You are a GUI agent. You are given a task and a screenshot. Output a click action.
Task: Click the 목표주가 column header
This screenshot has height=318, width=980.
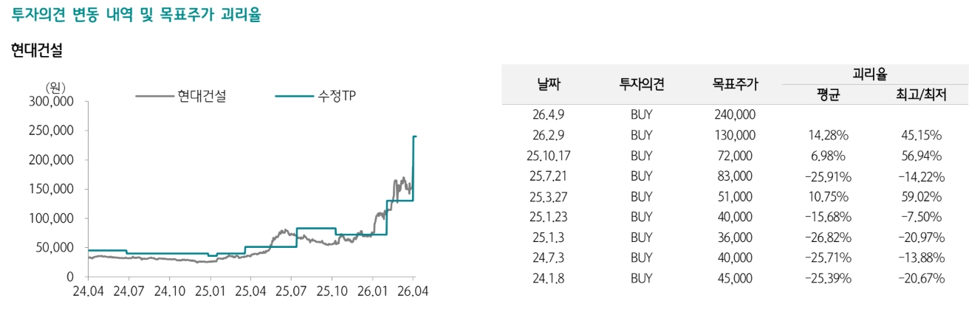735,84
